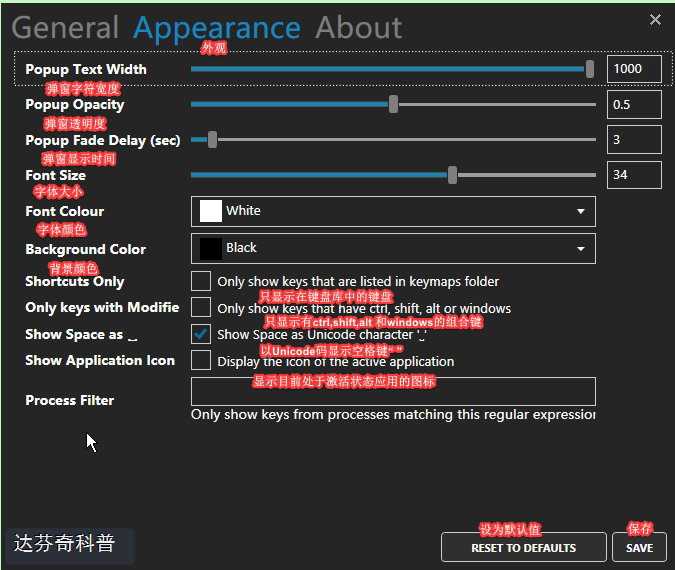Click the white colour swatch in Font Colour

pos(211,211)
